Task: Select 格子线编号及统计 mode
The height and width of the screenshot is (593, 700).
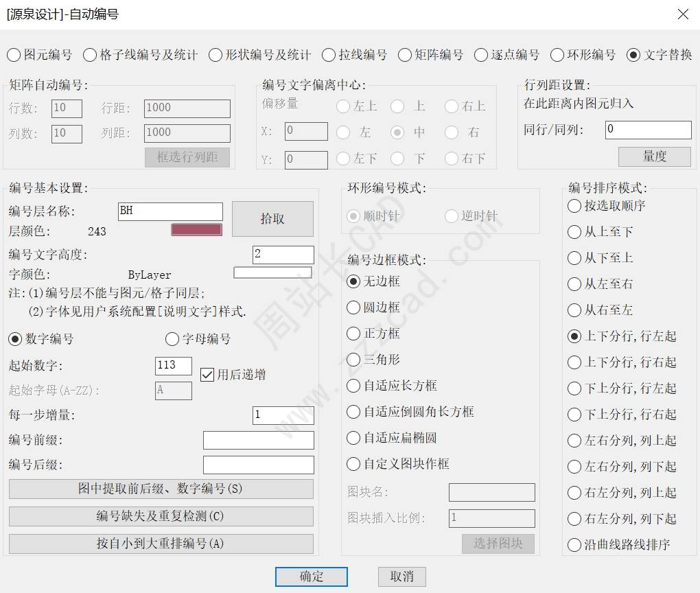Action: [140, 55]
